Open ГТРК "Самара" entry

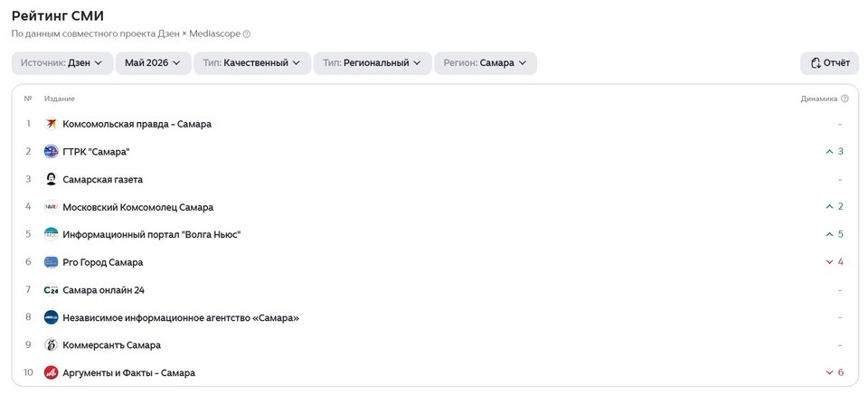tap(96, 152)
